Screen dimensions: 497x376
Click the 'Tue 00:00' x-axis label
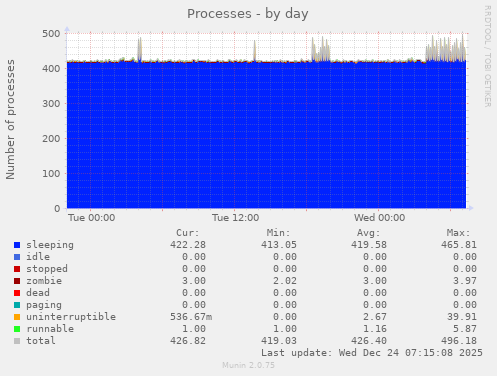(91, 218)
